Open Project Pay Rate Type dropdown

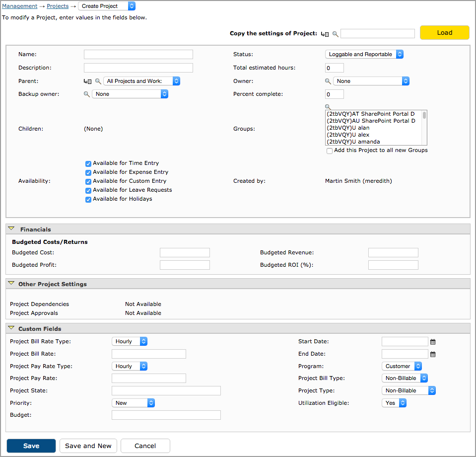tap(130, 366)
